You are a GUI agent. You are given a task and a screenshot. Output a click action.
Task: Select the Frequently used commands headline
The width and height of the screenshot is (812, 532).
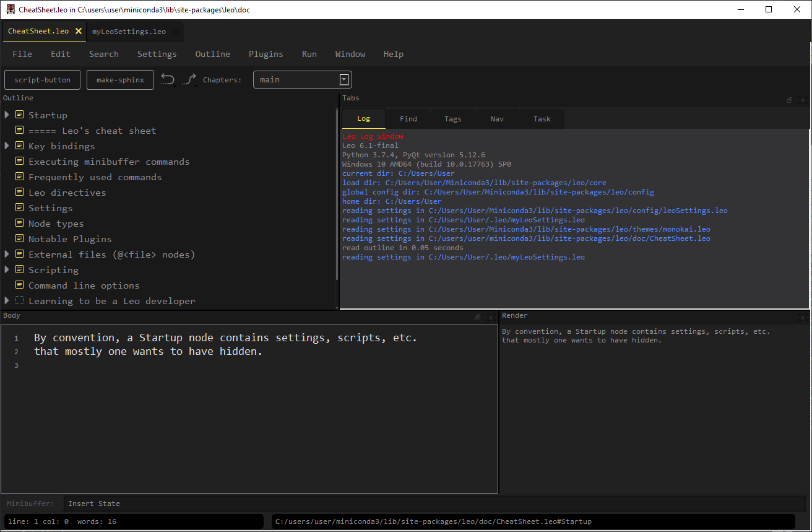95,177
